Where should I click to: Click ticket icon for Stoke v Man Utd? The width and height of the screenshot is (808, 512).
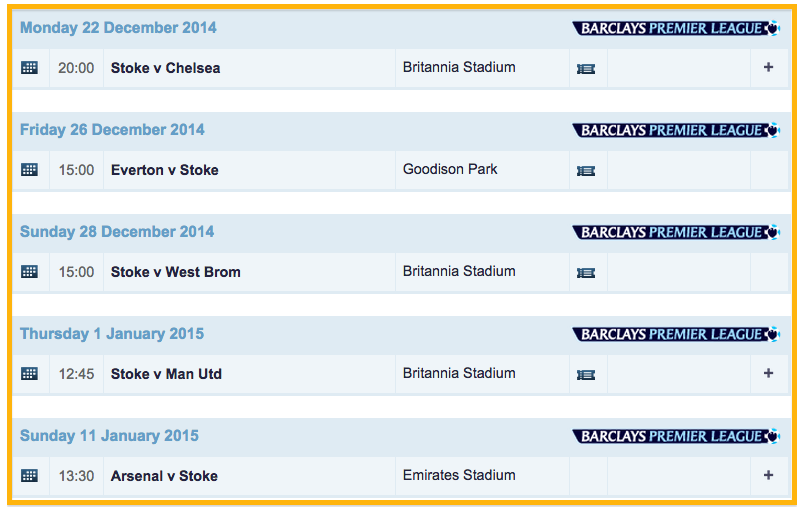click(586, 375)
